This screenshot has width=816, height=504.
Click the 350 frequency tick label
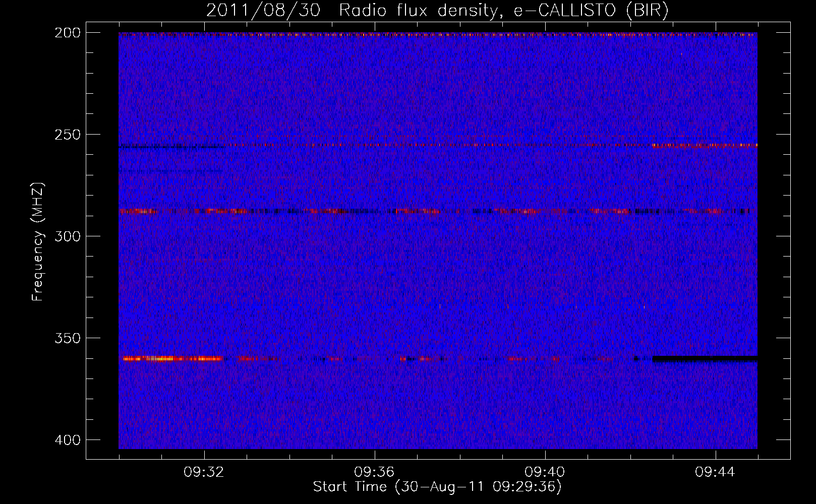click(67, 338)
